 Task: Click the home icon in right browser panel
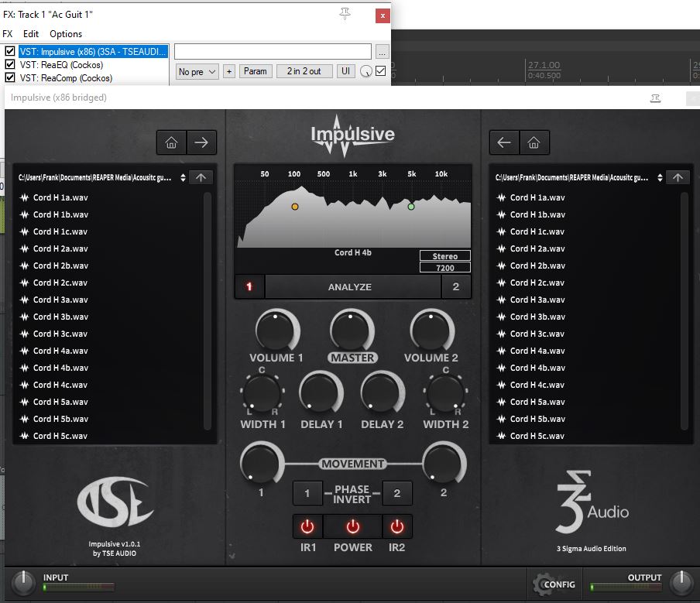point(534,142)
